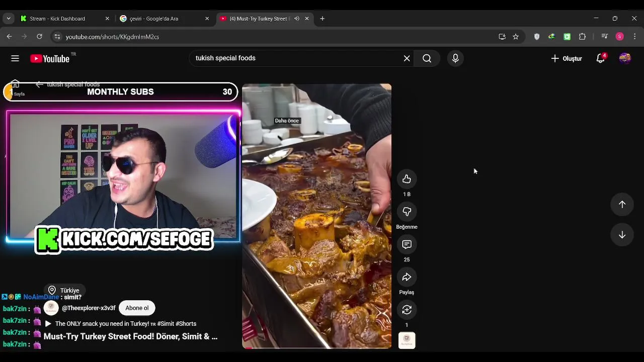The width and height of the screenshot is (644, 362).
Task: Open a new browser tab
Action: coord(322,19)
